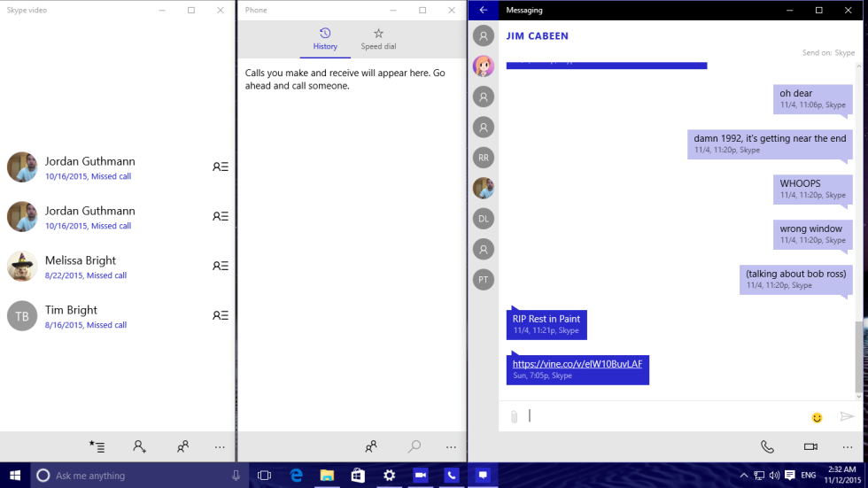
Task: Show hidden tray icons chevron
Action: point(744,476)
